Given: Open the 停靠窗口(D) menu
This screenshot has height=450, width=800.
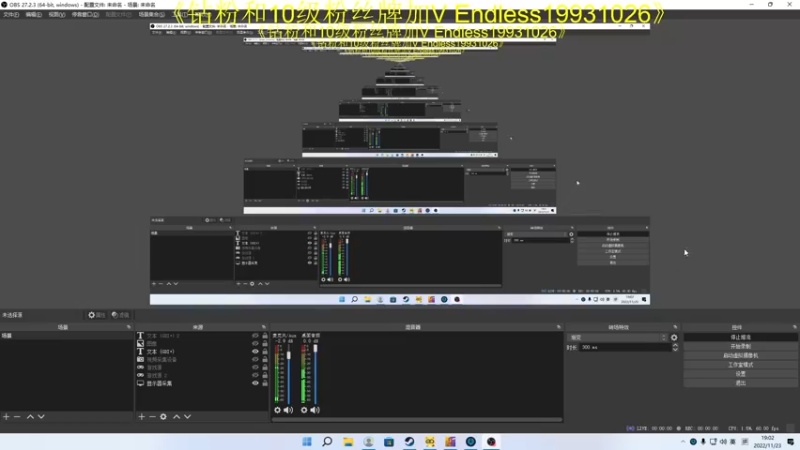Looking at the screenshot, I should click(x=85, y=15).
